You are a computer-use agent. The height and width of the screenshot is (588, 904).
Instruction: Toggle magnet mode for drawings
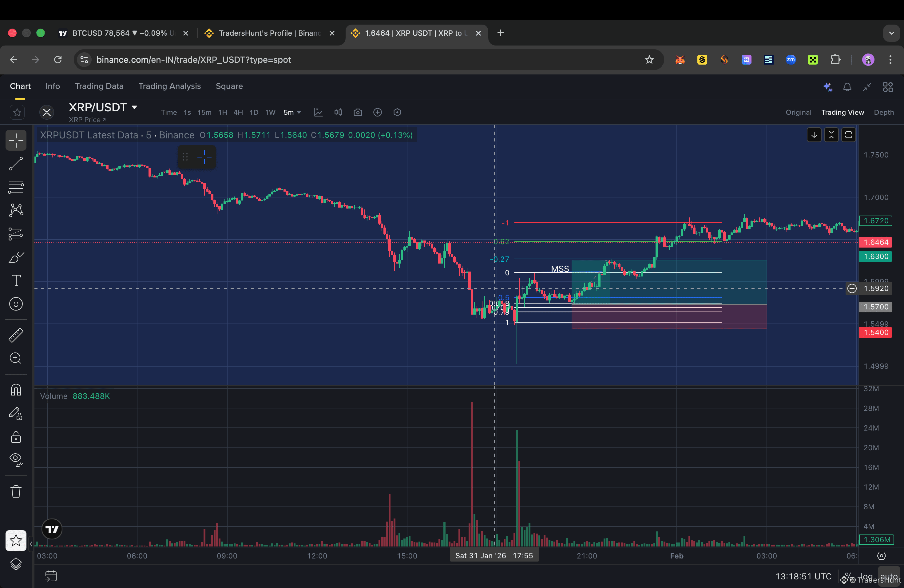16,390
